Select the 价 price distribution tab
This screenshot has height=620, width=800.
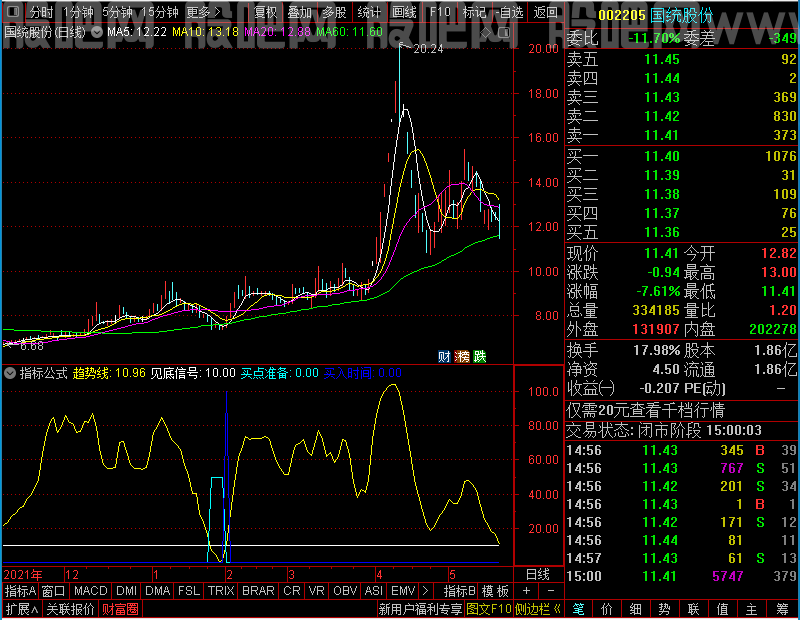[x=607, y=609]
